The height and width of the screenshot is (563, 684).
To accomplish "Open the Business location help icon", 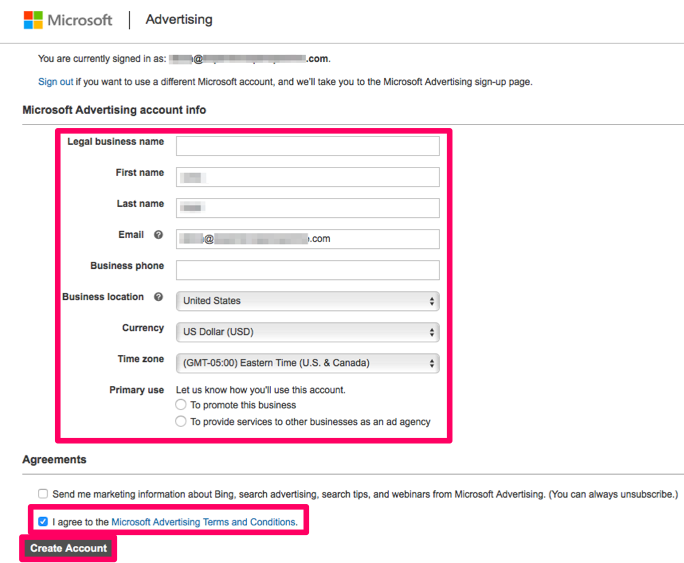I will (x=158, y=297).
